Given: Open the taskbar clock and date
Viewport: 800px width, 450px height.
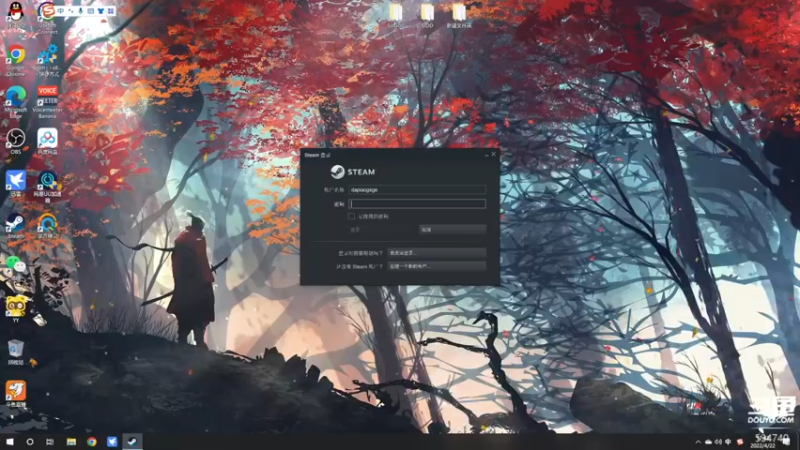Looking at the screenshot, I should pyautogui.click(x=765, y=442).
